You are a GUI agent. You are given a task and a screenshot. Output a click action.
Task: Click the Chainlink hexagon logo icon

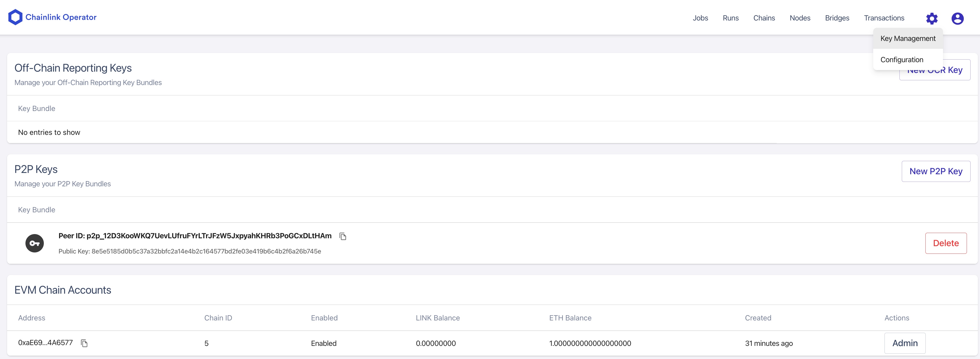[15, 17]
